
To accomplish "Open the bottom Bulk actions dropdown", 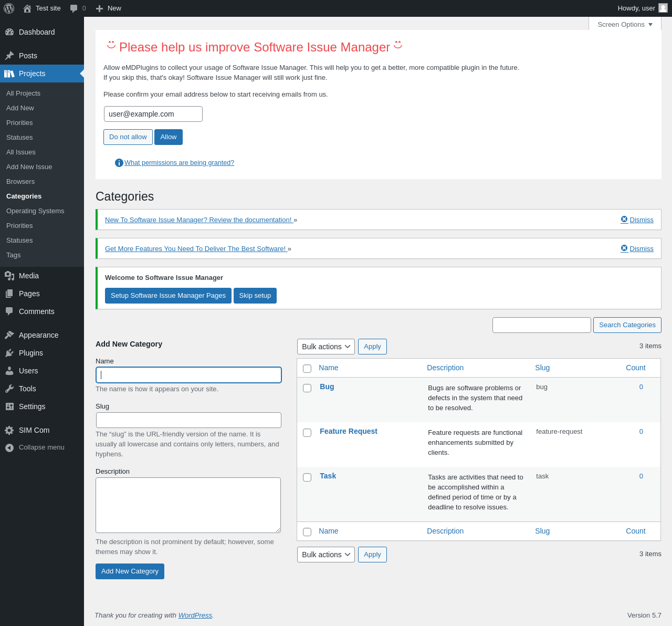I will tap(326, 555).
